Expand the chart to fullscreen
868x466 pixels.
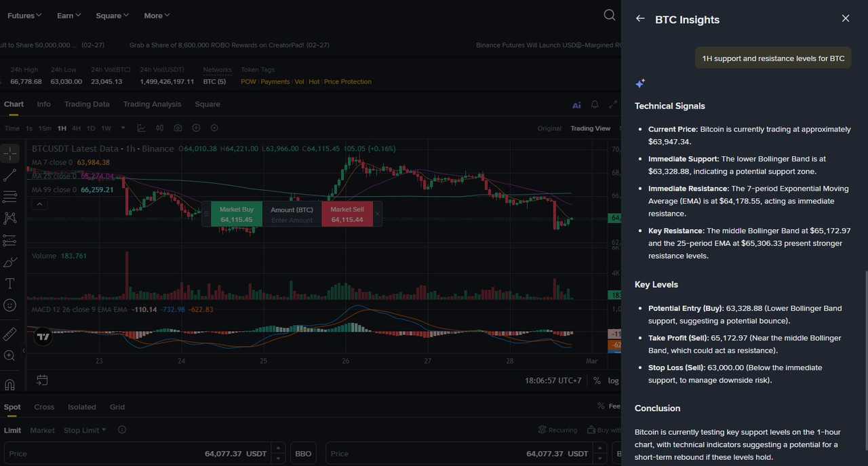[x=613, y=104]
